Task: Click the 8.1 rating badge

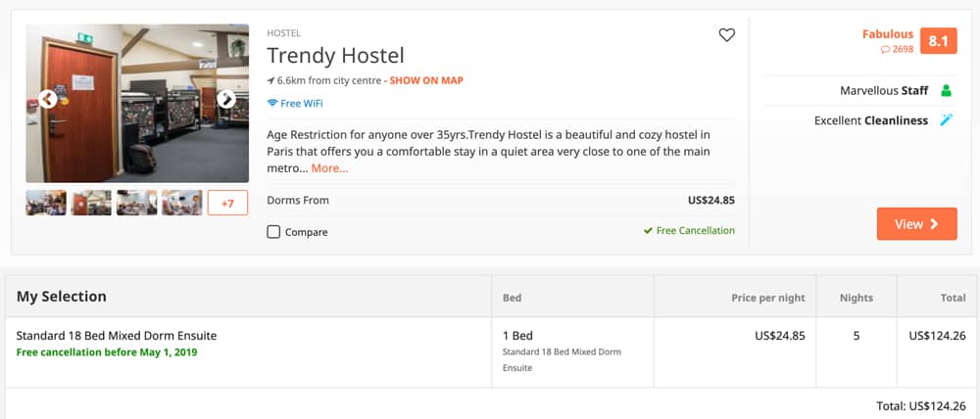Action: pos(938,41)
